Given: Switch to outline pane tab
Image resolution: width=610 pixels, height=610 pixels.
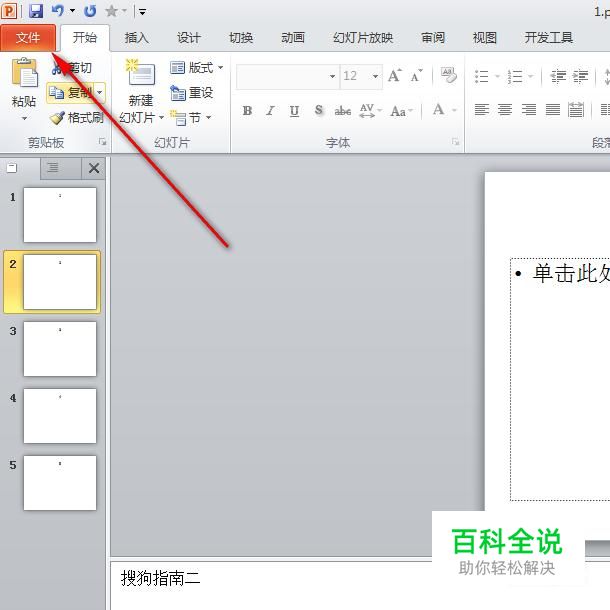Looking at the screenshot, I should (53, 168).
